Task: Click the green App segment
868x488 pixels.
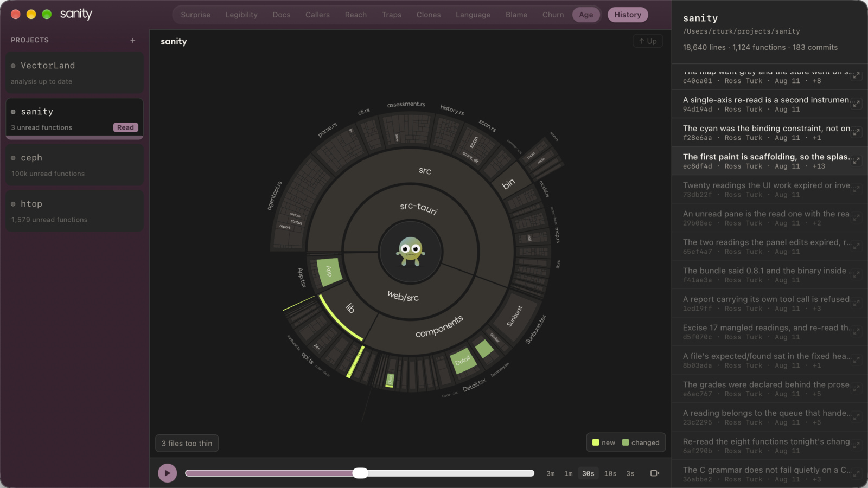Action: click(329, 271)
